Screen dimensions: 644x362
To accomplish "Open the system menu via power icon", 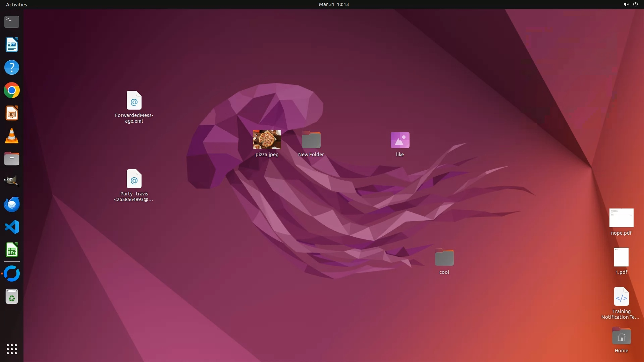I will (x=635, y=4).
